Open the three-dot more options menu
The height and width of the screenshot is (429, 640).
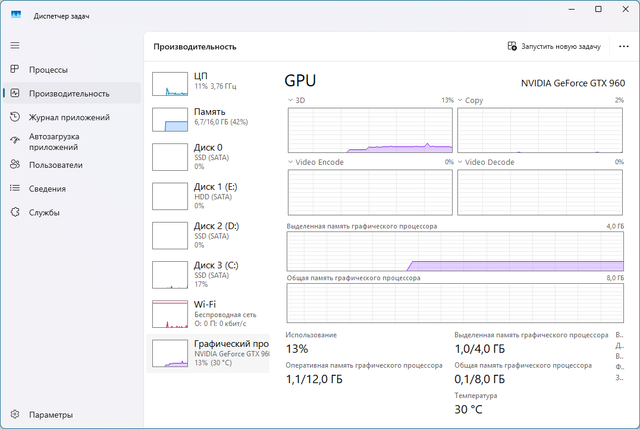(x=624, y=47)
